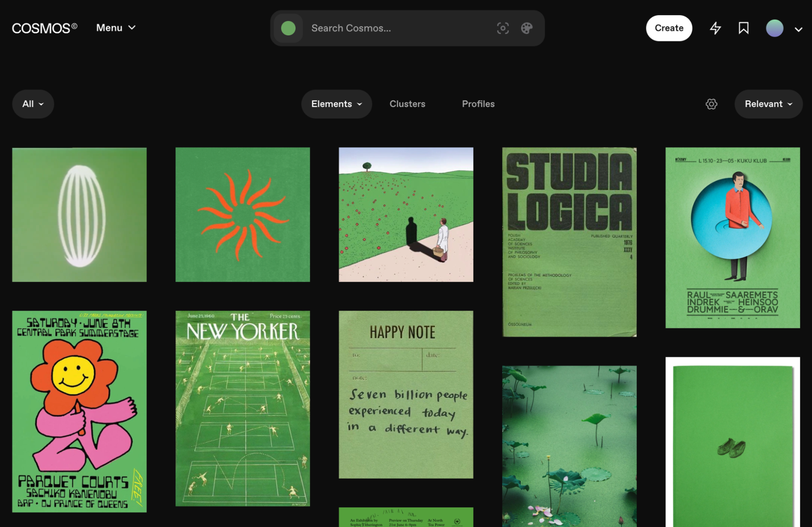Screen dimensions: 812x527
Task: Open the partially visible exhibition poster thumbnail
Action: (406, 517)
